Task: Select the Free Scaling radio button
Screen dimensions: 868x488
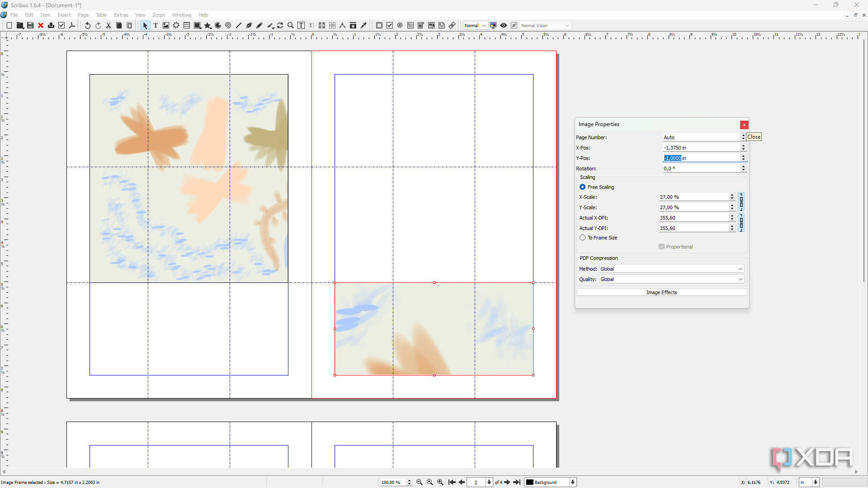Action: pos(582,187)
